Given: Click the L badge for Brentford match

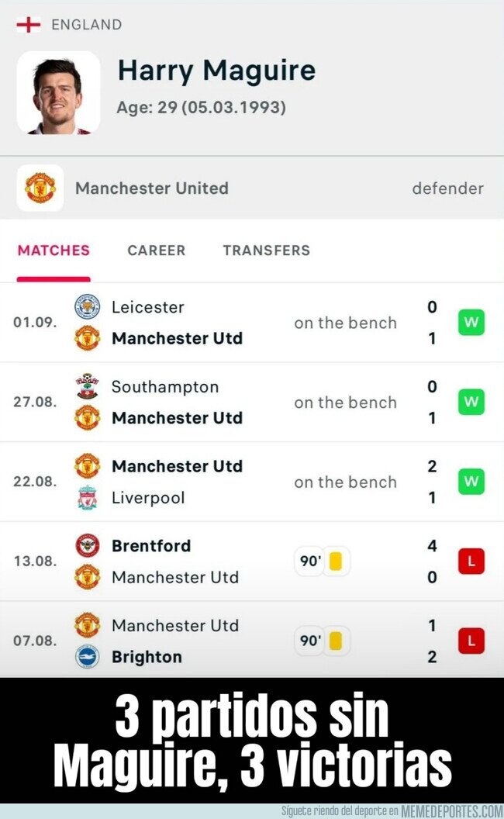Looking at the screenshot, I should pyautogui.click(x=471, y=562).
